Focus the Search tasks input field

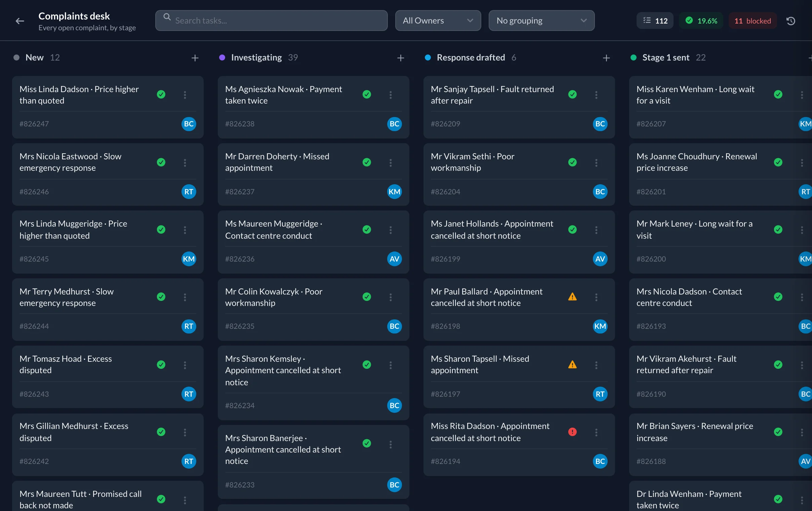click(271, 21)
